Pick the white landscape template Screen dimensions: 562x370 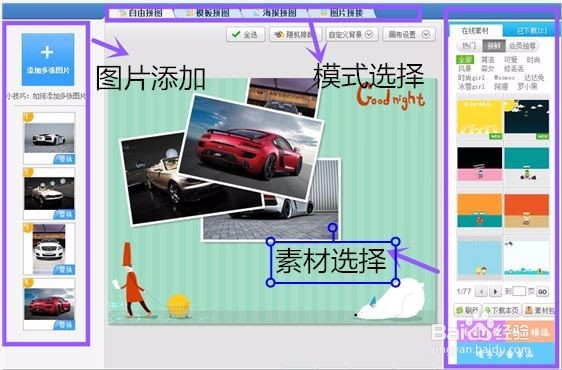click(526, 258)
